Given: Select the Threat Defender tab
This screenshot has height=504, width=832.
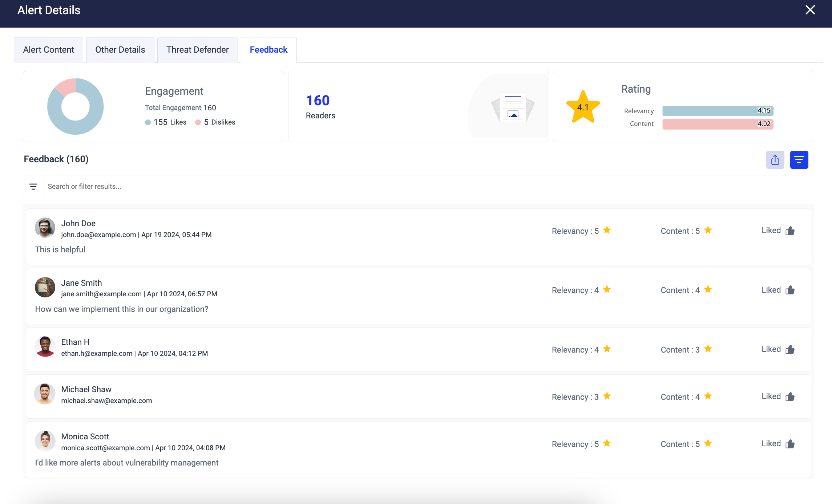Looking at the screenshot, I should tap(197, 50).
